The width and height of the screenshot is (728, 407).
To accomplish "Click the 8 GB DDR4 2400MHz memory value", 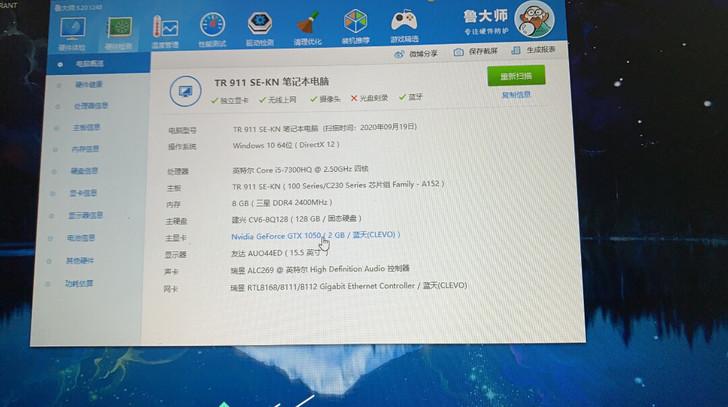I will 282,203.
